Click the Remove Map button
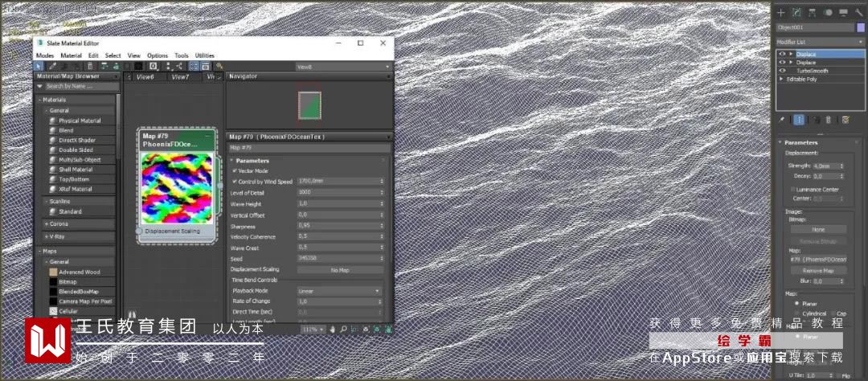This screenshot has width=868, height=381. pyautogui.click(x=818, y=271)
